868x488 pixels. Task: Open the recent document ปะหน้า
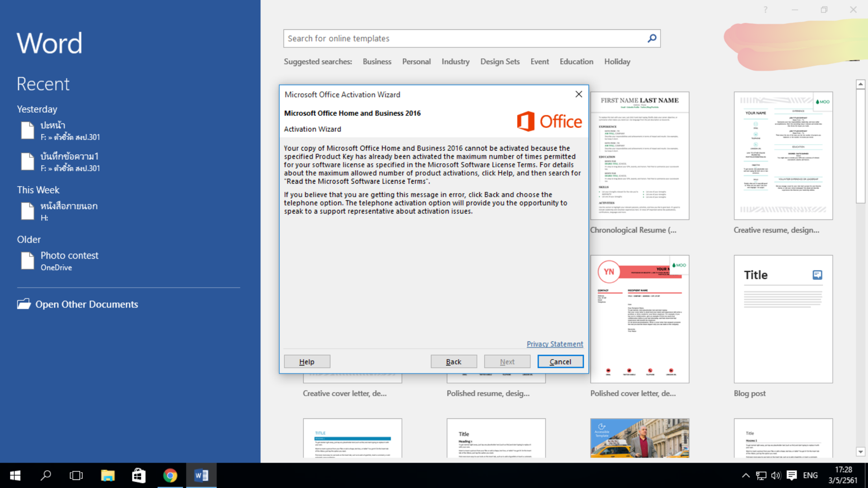click(128, 131)
